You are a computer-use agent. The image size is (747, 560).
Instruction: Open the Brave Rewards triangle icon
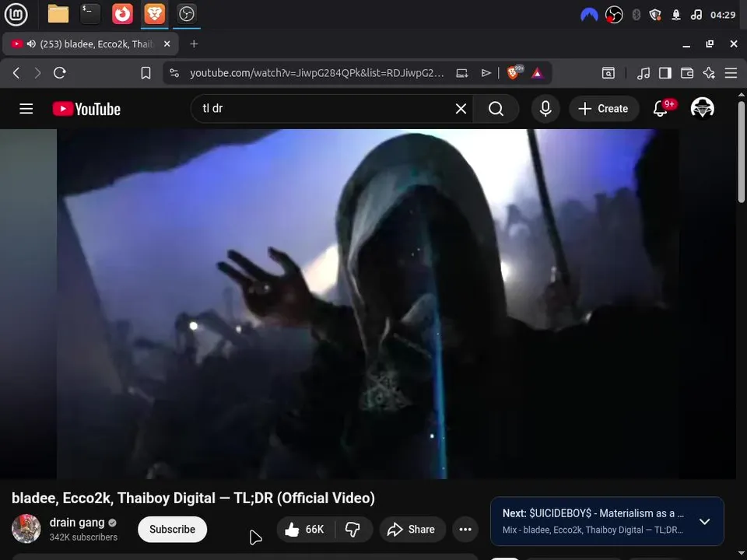[538, 73]
